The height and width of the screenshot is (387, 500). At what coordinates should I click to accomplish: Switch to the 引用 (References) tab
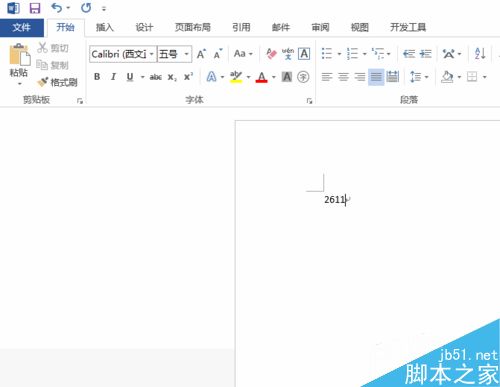241,27
